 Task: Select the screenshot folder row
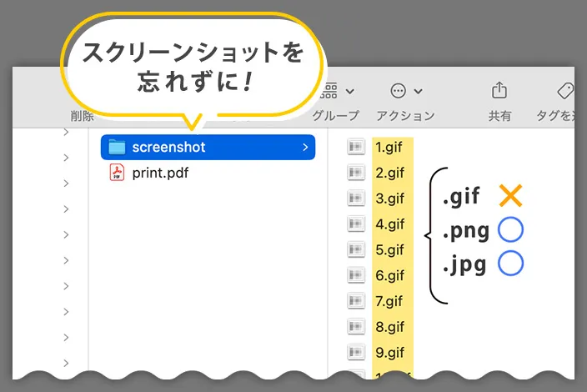tap(208, 147)
